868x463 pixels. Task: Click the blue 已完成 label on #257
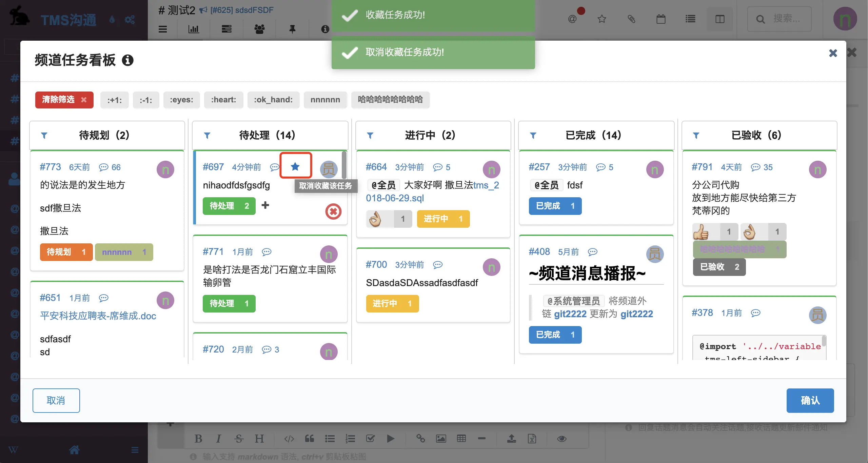point(555,206)
